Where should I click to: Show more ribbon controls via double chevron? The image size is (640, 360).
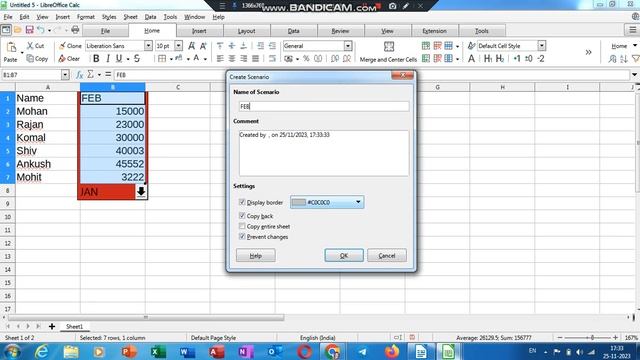(x=588, y=52)
